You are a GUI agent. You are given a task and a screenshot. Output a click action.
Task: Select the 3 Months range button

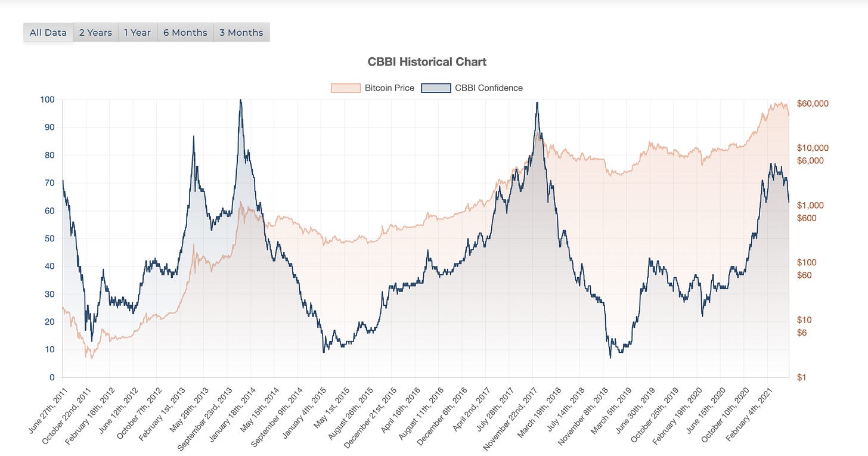pos(241,32)
